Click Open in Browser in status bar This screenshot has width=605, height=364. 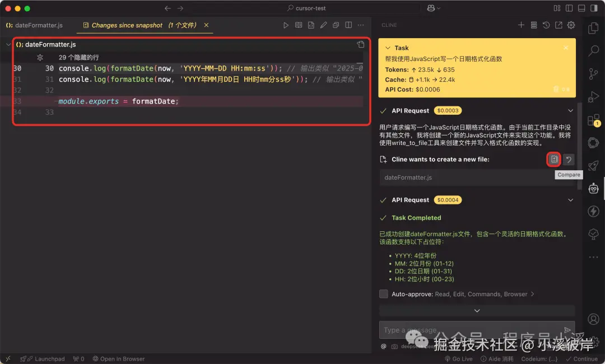(x=118, y=359)
